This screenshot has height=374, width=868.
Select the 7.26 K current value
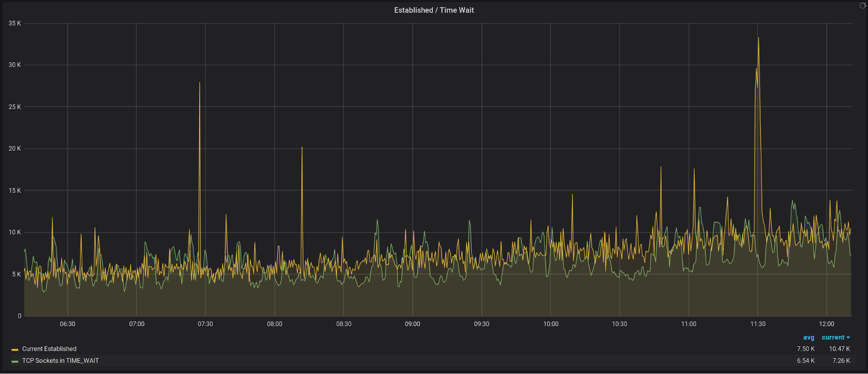click(x=841, y=361)
